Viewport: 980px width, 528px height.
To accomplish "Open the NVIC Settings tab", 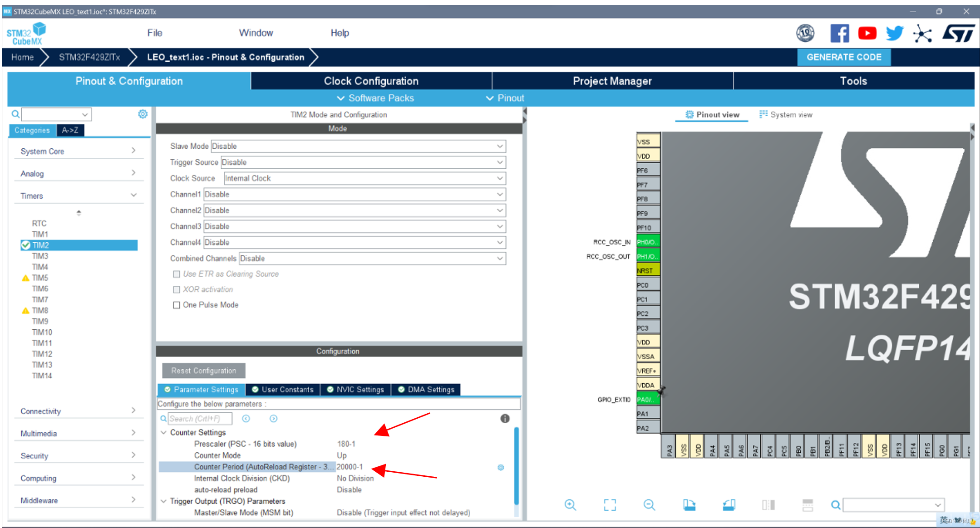I will 355,389.
